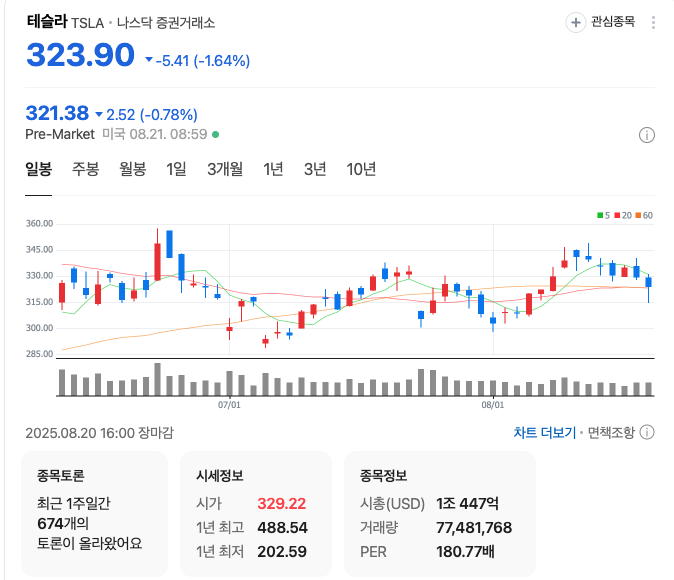Click green 5-day moving average legend
This screenshot has height=580, width=674.
[604, 215]
